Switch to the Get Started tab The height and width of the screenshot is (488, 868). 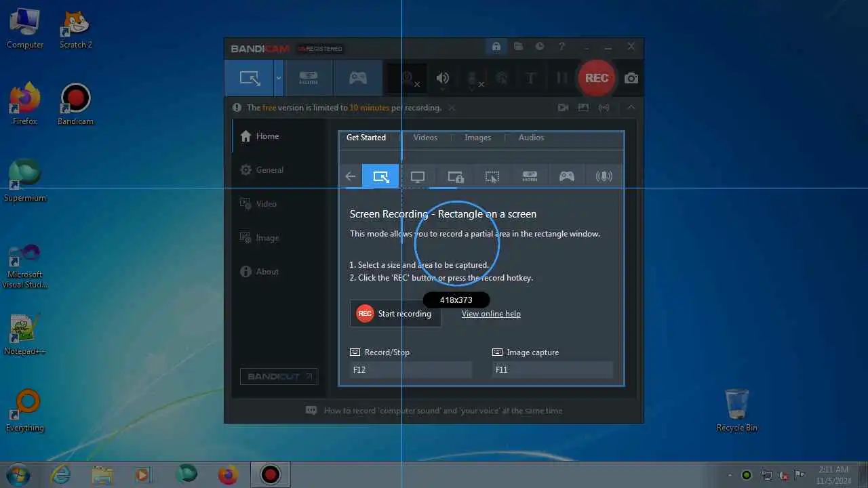pos(366,138)
